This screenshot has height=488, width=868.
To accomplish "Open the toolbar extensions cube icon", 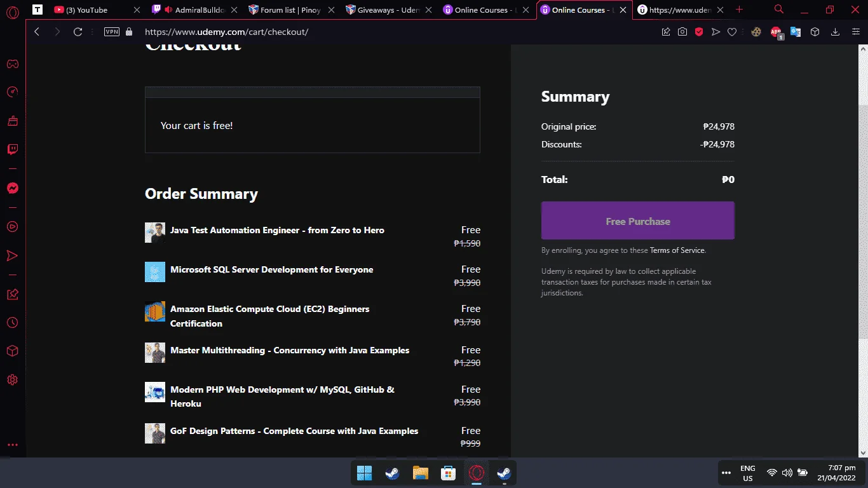I will pyautogui.click(x=815, y=32).
